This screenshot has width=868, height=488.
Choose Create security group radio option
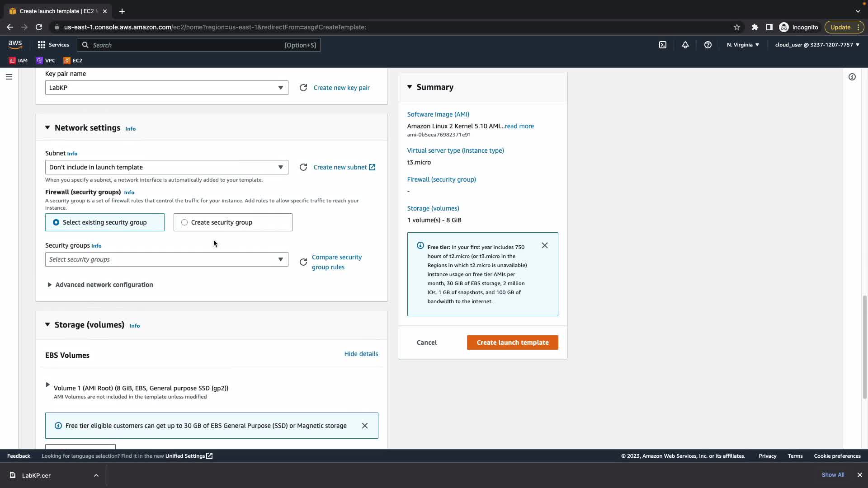click(184, 222)
